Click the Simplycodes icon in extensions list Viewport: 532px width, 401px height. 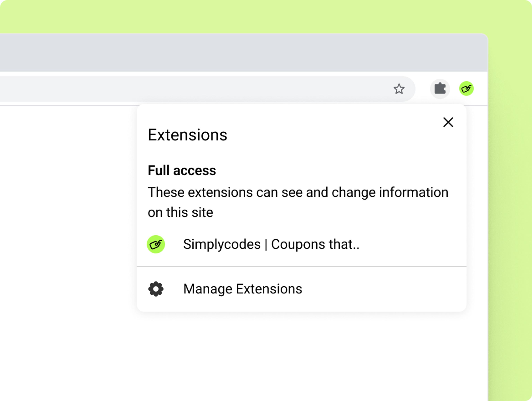pyautogui.click(x=156, y=244)
